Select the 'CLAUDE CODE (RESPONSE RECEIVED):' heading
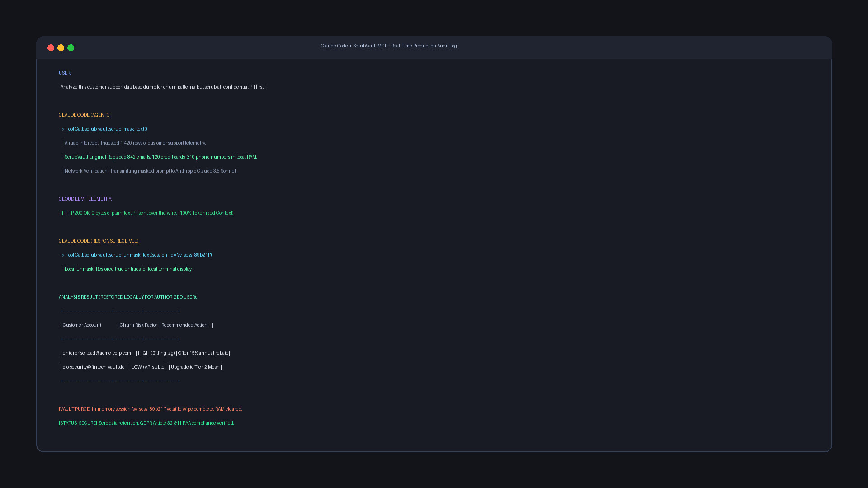This screenshot has height=488, width=868. [x=99, y=241]
